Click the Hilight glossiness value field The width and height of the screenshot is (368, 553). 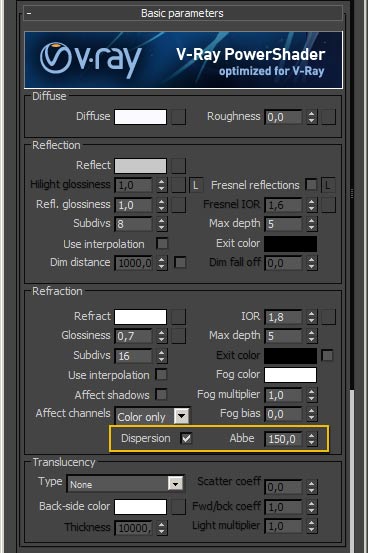(133, 185)
